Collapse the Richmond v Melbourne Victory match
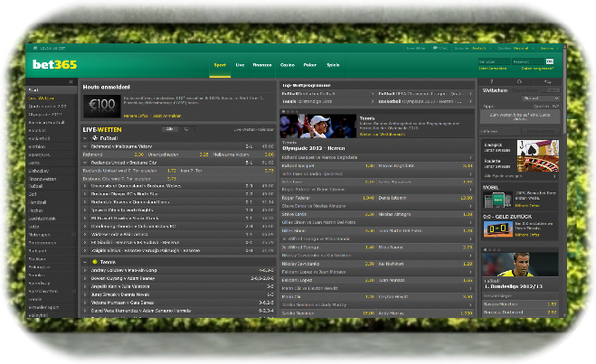Viewport: 596px width, 364px height. tap(85, 146)
